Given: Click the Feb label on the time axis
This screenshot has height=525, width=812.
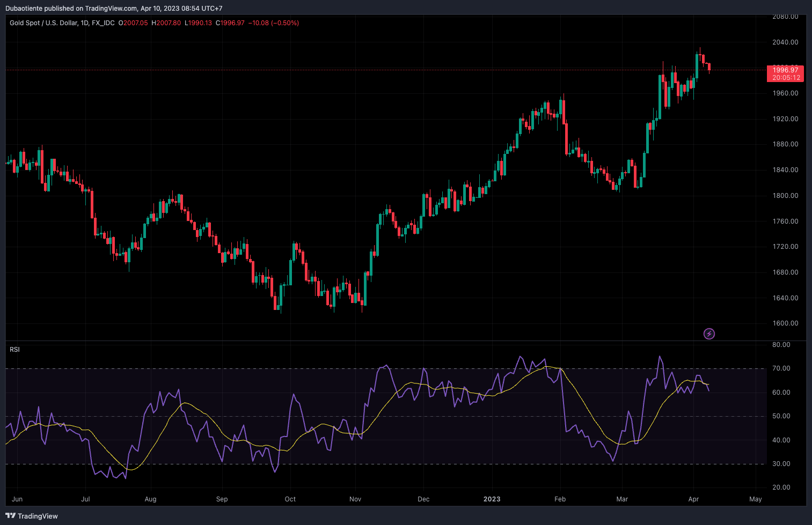Looking at the screenshot, I should tap(560, 499).
